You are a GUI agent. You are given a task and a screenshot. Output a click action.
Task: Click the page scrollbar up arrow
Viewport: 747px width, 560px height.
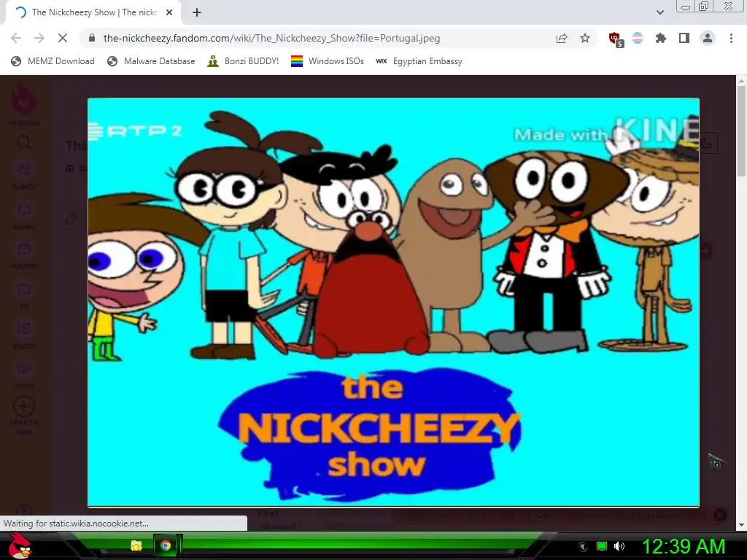pyautogui.click(x=741, y=81)
